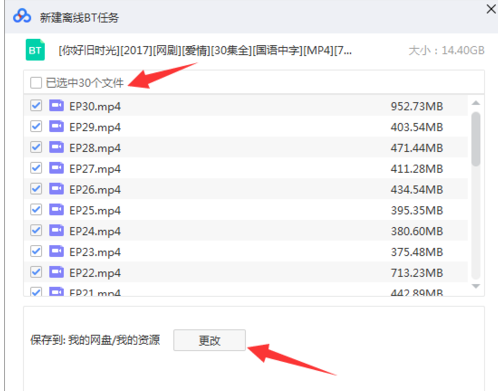Select the EP28.mp4 file name
The image size is (498, 391).
tap(95, 148)
